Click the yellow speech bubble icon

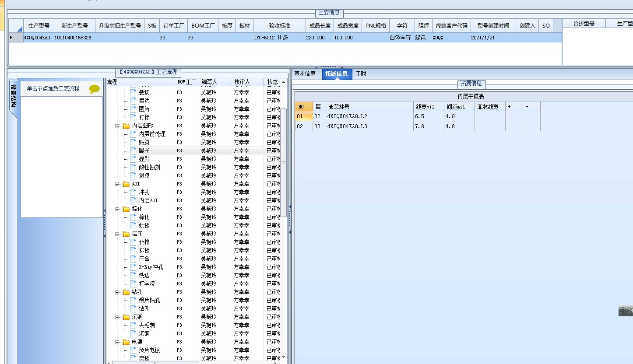click(x=94, y=89)
